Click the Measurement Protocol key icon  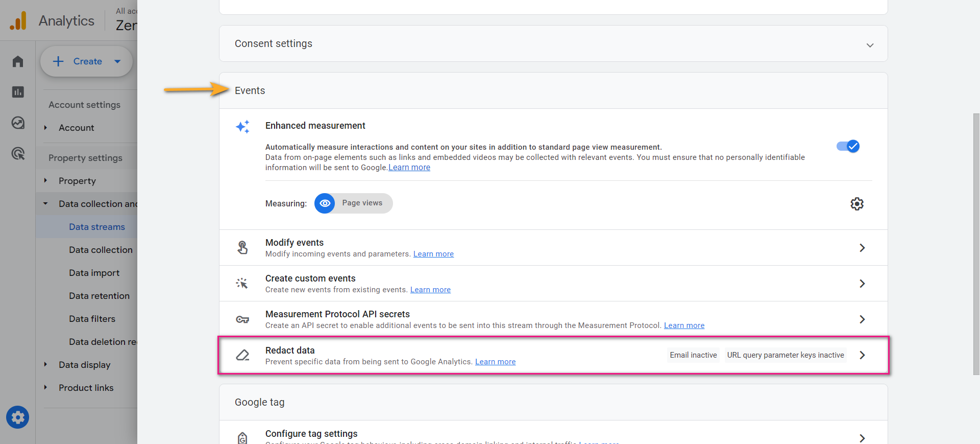tap(242, 319)
